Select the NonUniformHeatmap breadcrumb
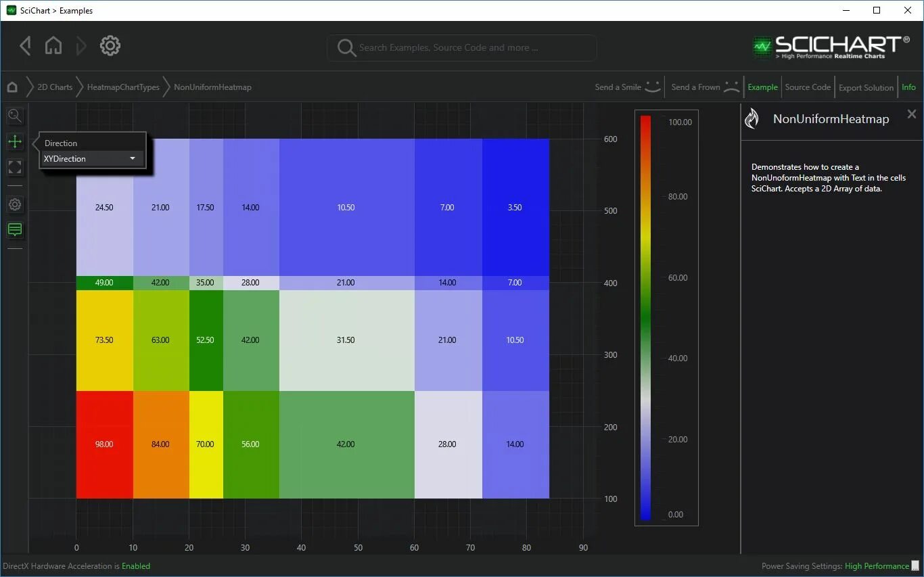The image size is (924, 577). (x=212, y=87)
